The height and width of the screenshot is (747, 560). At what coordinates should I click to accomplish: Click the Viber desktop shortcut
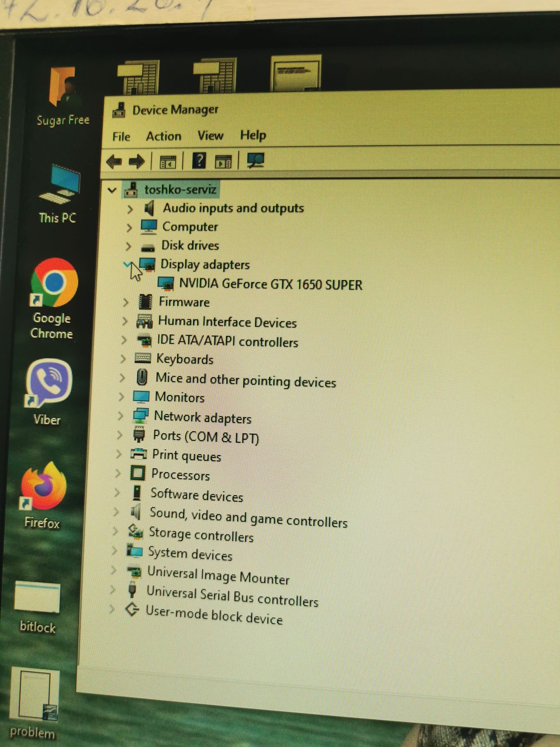pos(48,391)
